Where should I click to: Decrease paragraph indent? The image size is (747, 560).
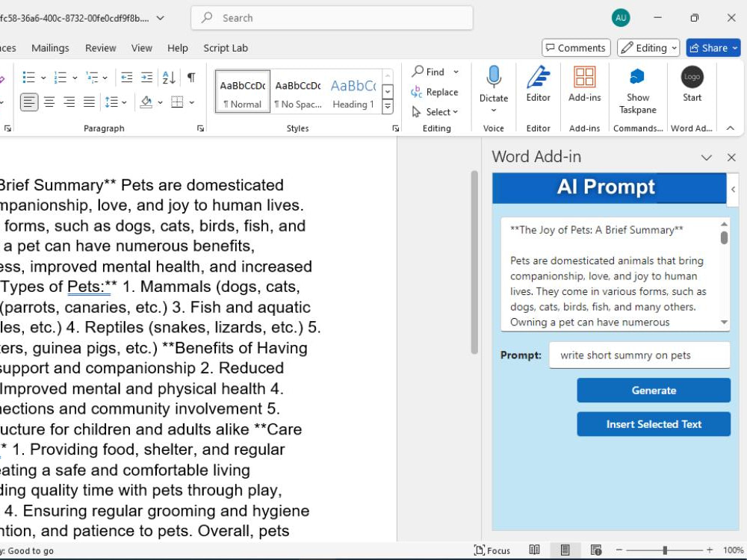127,77
